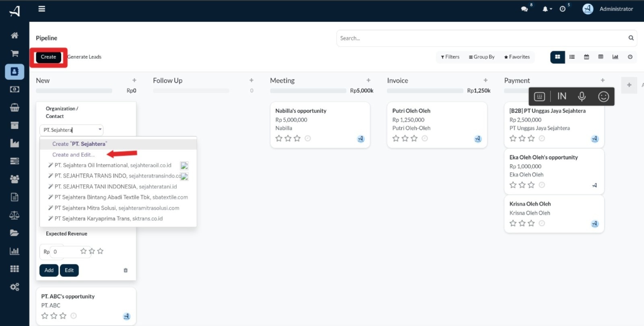This screenshot has height=326, width=644.
Task: Switch to the List view
Action: point(572,57)
